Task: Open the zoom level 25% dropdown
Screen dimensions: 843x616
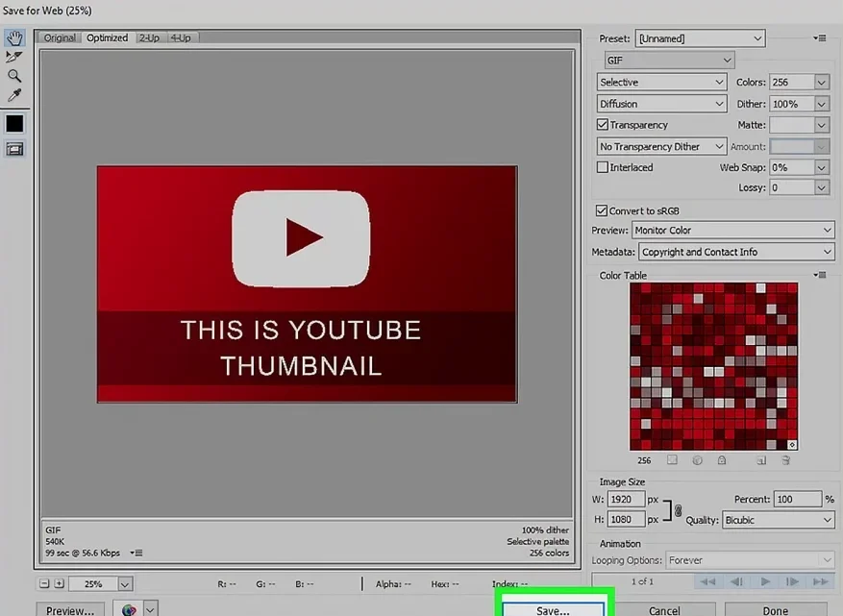Action: coord(125,583)
